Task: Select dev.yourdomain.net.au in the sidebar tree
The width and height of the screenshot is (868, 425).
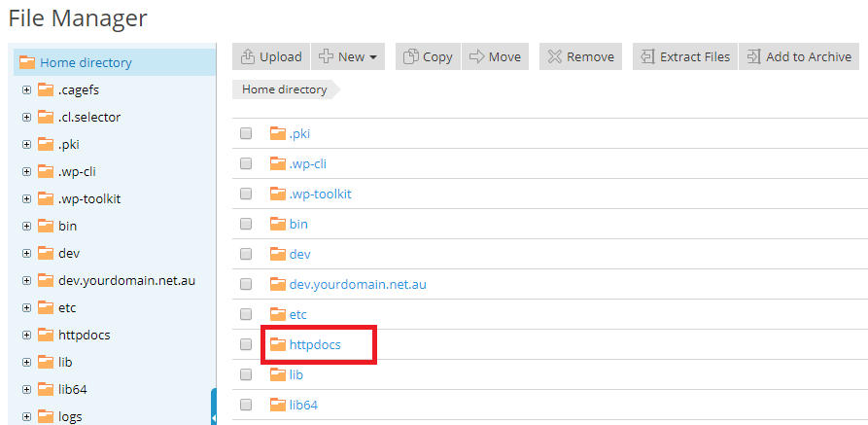Action: (126, 280)
